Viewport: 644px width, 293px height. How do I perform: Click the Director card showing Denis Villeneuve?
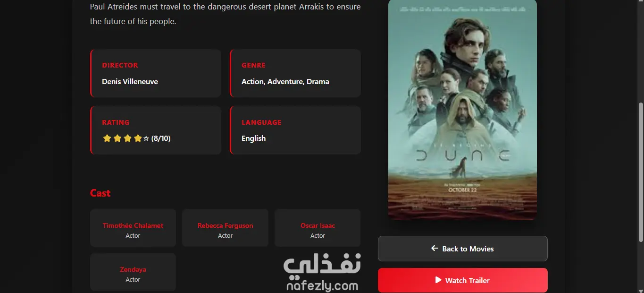point(156,73)
